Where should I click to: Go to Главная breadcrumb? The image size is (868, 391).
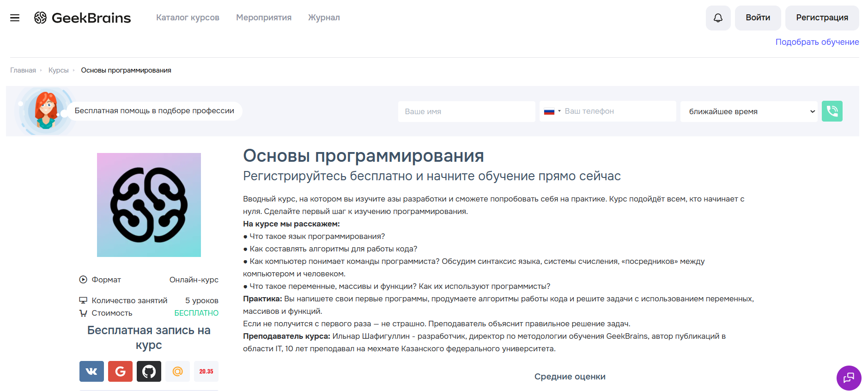[23, 70]
